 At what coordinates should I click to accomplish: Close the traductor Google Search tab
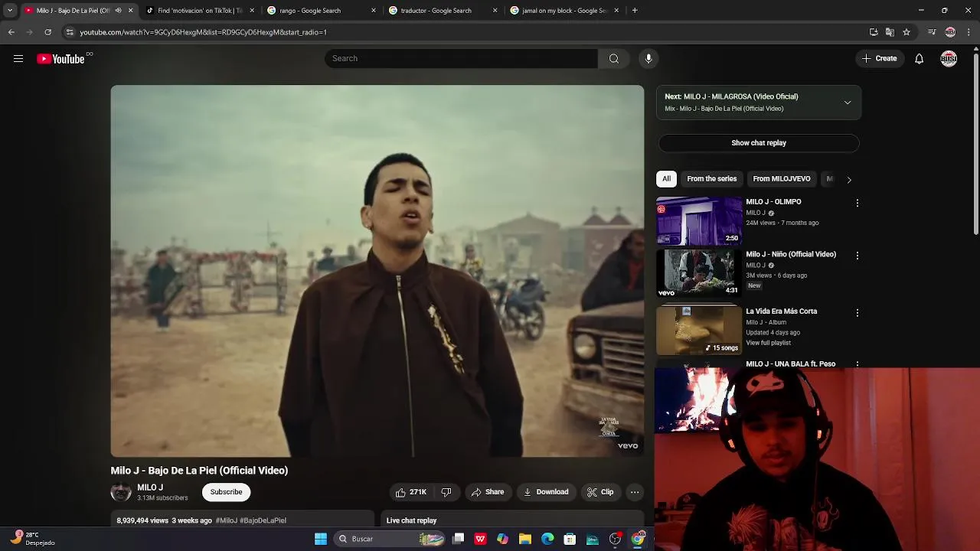click(x=495, y=11)
